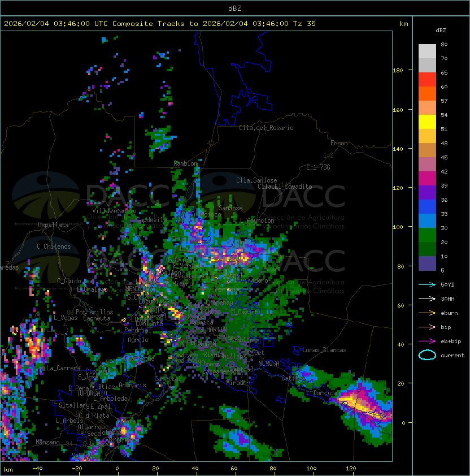Click the magenta eb+bip arrow legend icon
The height and width of the screenshot is (476, 470).
pos(427,341)
